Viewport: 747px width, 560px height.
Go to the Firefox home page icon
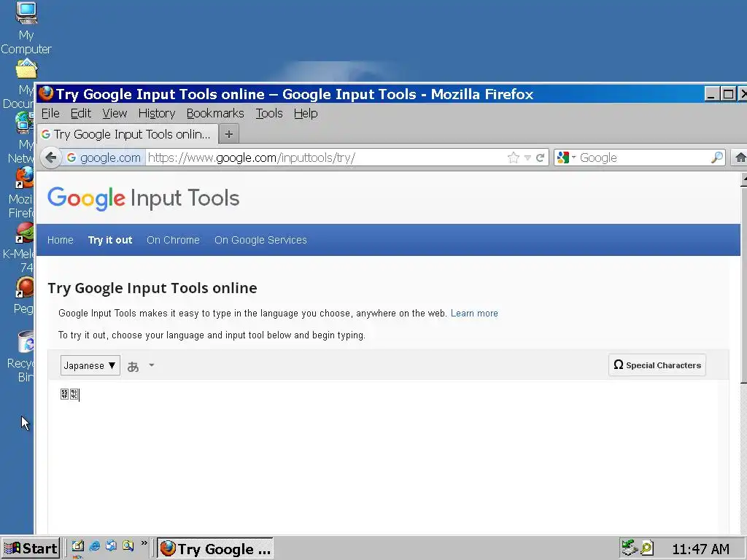click(740, 157)
